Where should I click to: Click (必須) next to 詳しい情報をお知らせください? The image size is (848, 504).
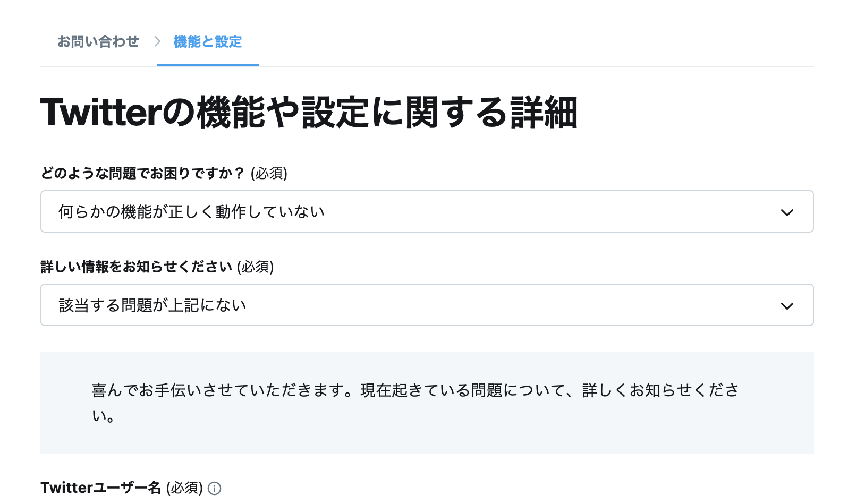coord(255,267)
